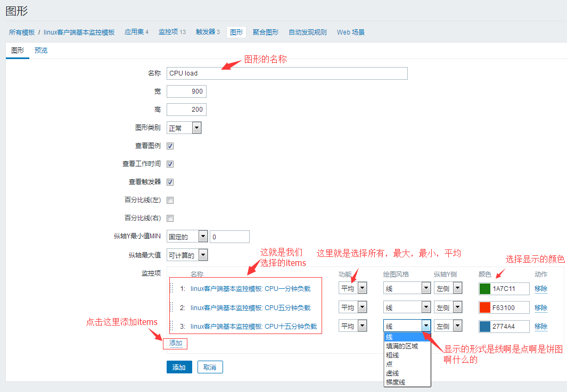Open the green 1A7C11 color swatch
Viewport: 567px width, 392px height.
484,289
